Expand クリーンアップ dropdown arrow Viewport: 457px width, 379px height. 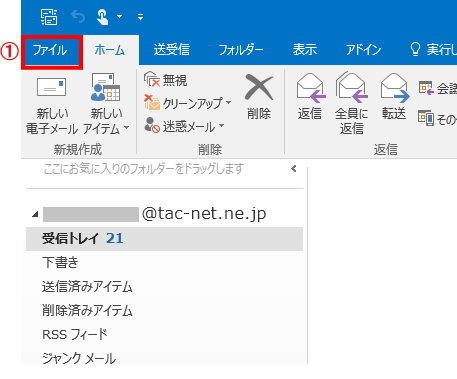coord(229,102)
